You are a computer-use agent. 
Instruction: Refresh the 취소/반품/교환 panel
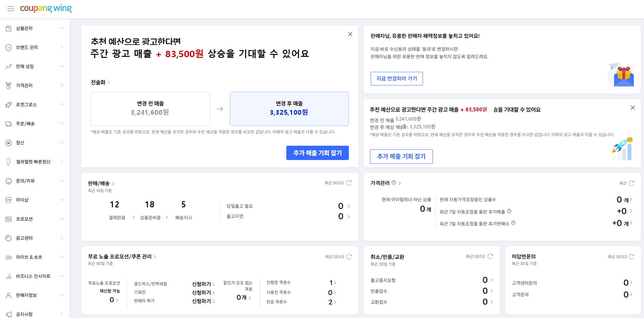point(490,256)
